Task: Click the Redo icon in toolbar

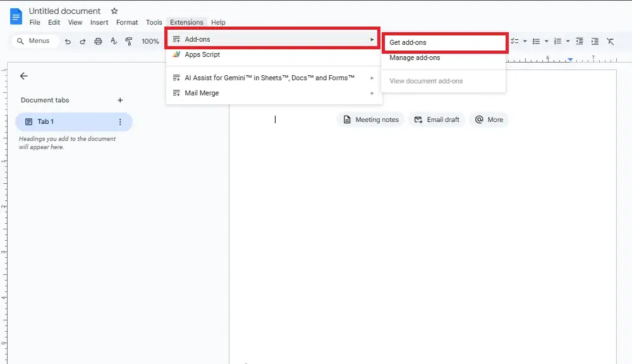Action: pyautogui.click(x=83, y=41)
